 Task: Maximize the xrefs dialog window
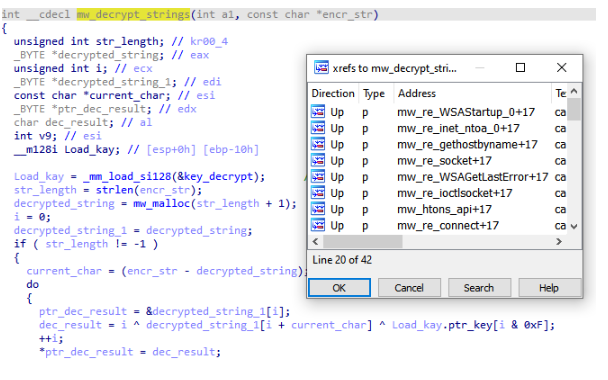(520, 68)
